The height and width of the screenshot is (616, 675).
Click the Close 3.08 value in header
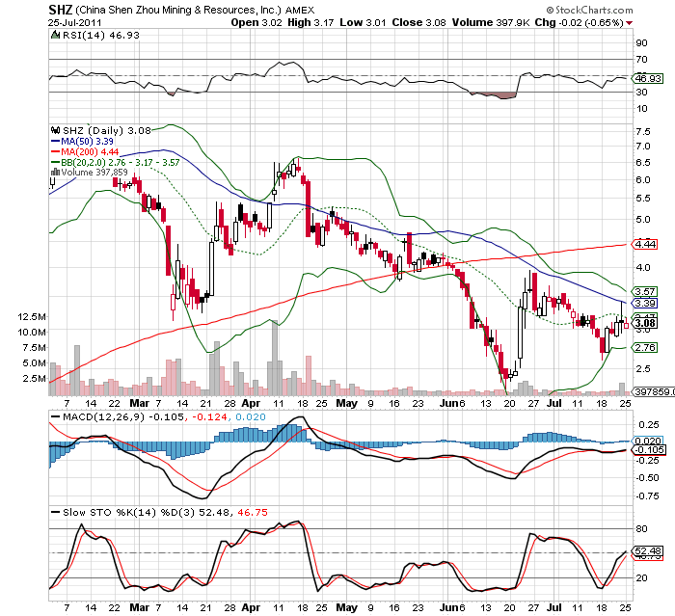click(x=418, y=22)
